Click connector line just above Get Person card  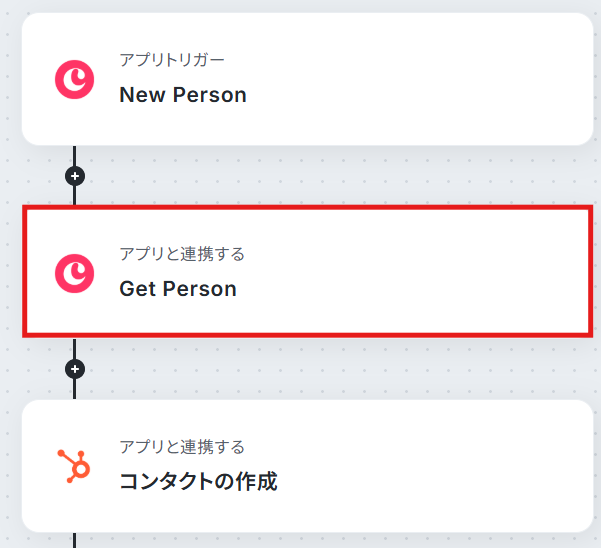tap(74, 196)
